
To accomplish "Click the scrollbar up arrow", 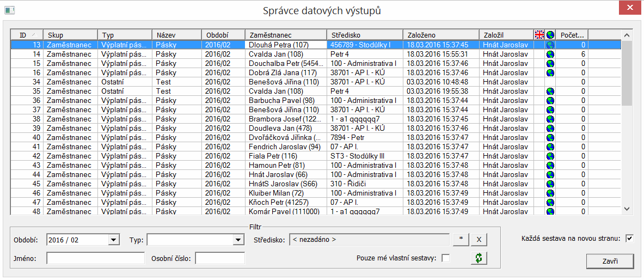I will pos(627,35).
